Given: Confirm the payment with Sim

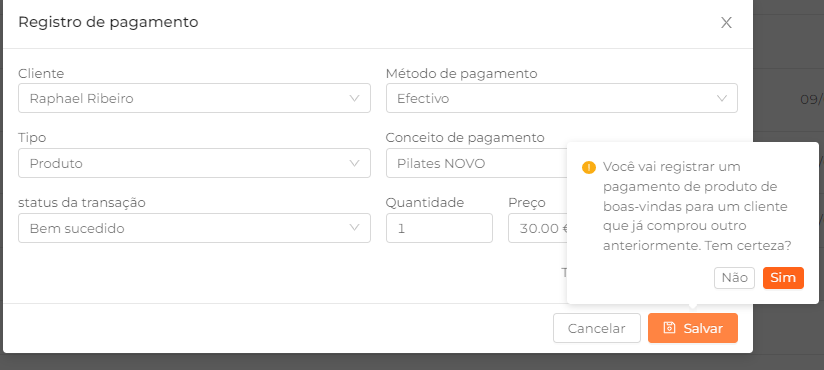Looking at the screenshot, I should coord(783,278).
